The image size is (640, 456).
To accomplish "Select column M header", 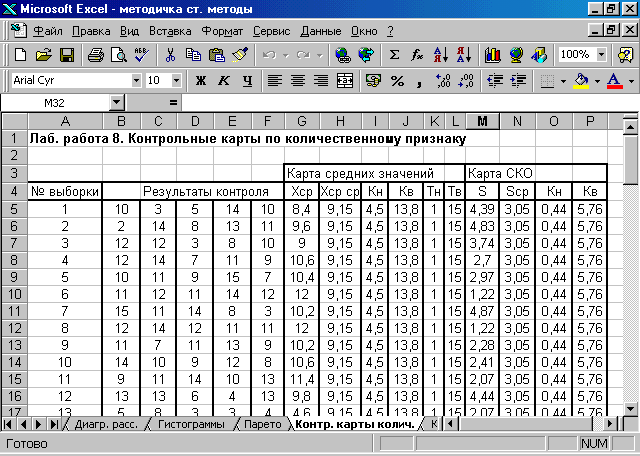I will (482, 121).
